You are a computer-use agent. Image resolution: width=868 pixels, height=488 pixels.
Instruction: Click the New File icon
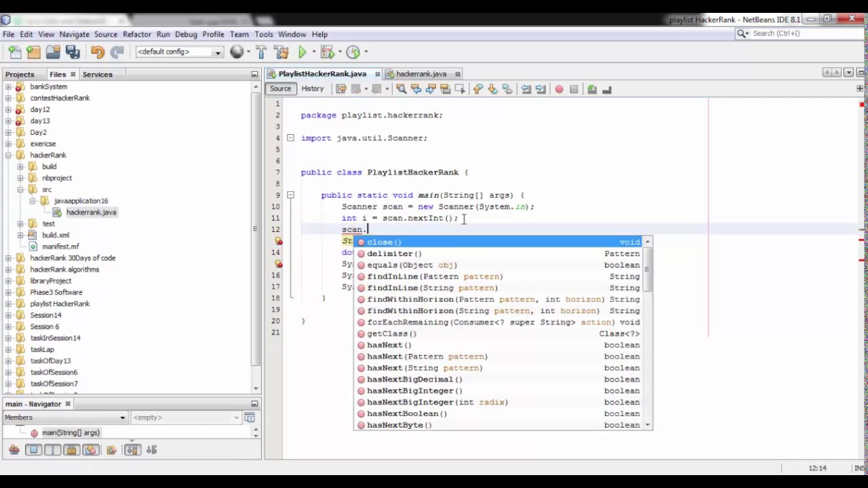(x=14, y=52)
